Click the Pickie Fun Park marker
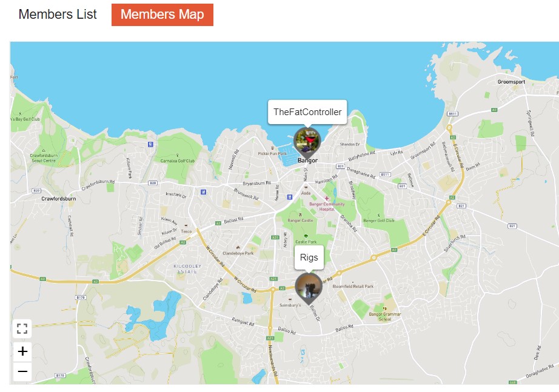 coord(272,148)
